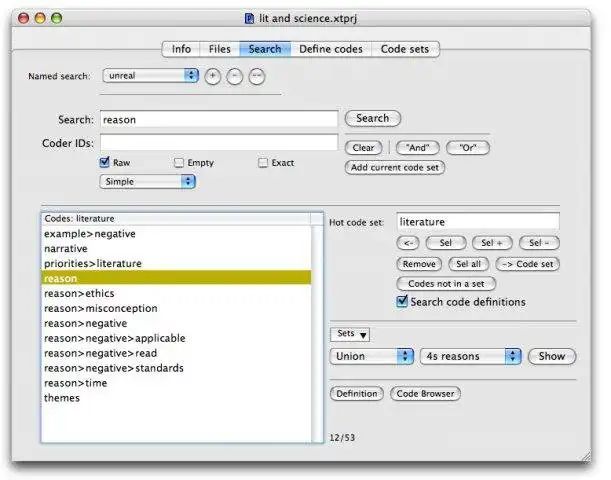
Task: Select code 'reason>misconception'
Action: pos(177,308)
